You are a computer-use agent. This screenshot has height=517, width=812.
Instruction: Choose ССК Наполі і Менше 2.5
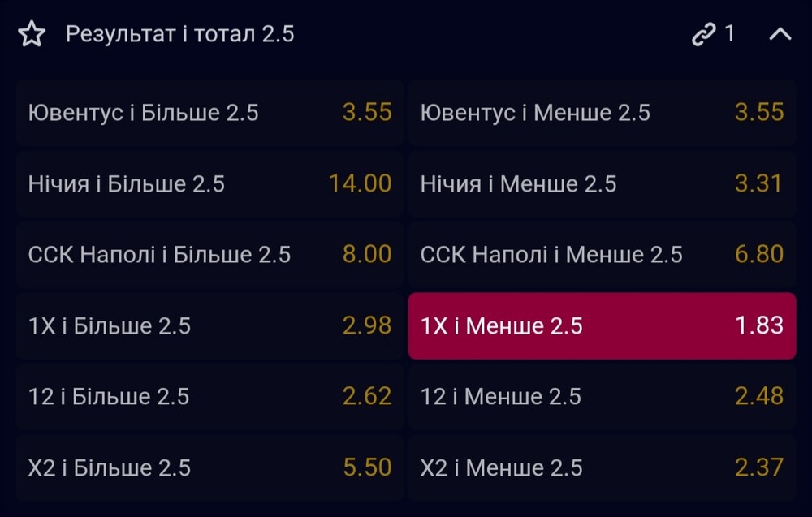(602, 255)
